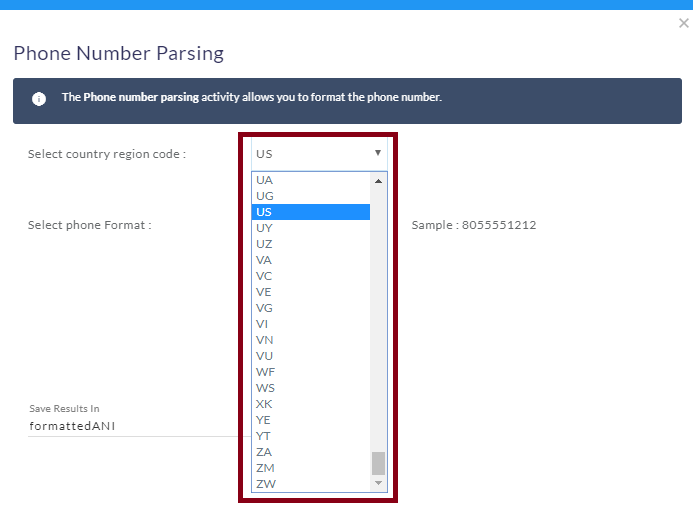
Task: Select ZW at the list bottom
Action: 311,484
